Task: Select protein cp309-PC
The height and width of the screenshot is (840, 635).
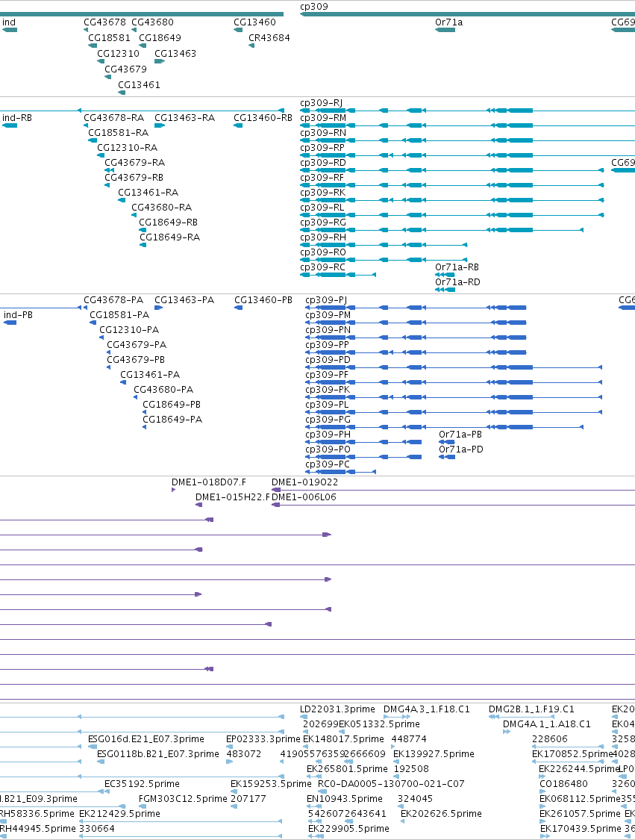Action: point(327,464)
